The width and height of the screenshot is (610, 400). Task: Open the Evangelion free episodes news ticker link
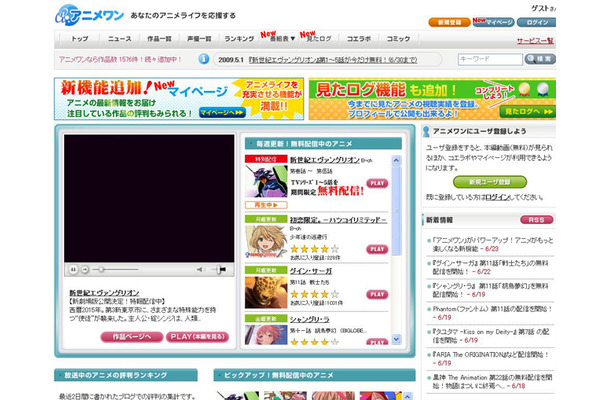click(333, 60)
